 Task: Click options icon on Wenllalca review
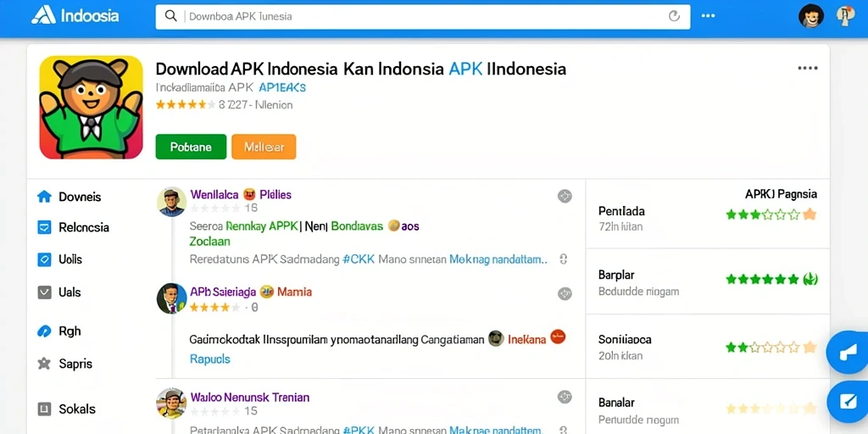(565, 196)
